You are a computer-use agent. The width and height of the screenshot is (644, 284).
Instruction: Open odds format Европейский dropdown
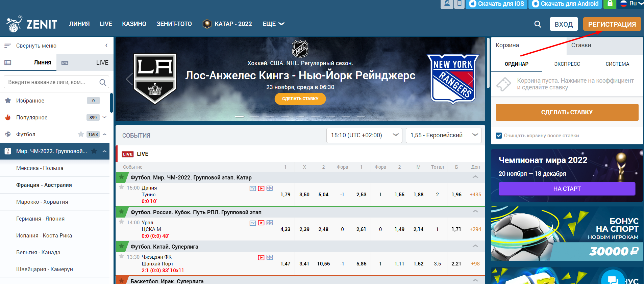[444, 135]
